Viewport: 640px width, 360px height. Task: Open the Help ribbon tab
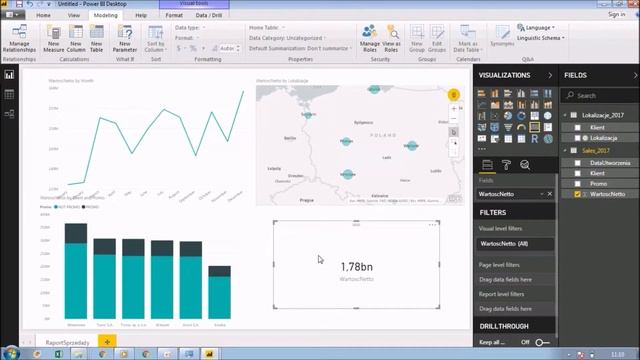tap(141, 15)
